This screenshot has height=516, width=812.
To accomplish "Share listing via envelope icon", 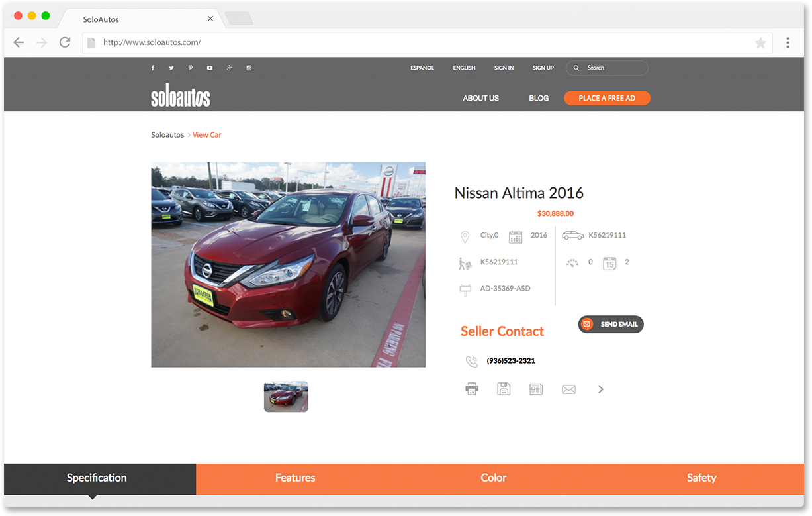I will tap(568, 389).
